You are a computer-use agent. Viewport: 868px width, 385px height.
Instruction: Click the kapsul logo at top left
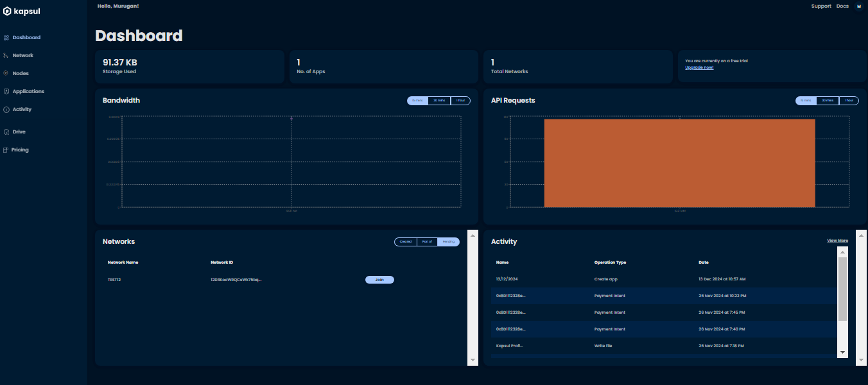21,11
